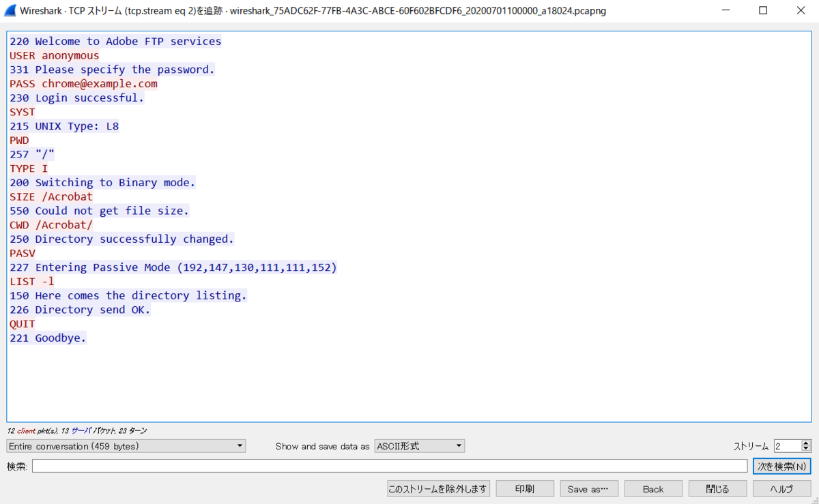819x504 pixels.
Task: Click the Wireshark shark fin title icon
Action: (x=11, y=10)
